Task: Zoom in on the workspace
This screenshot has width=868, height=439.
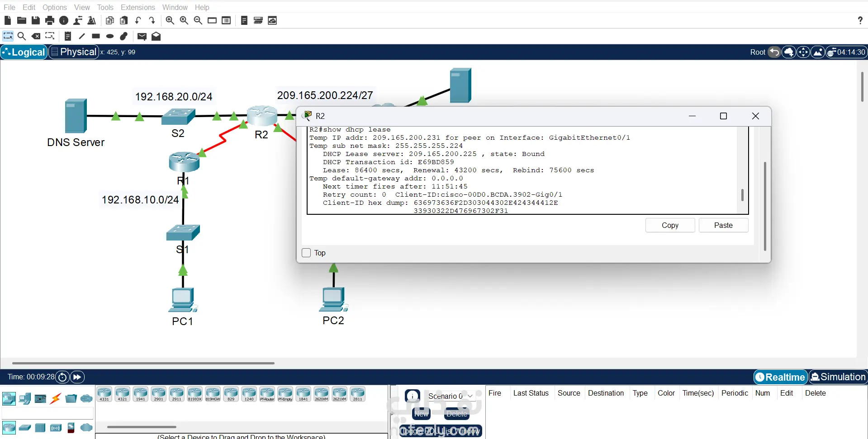Action: (170, 20)
